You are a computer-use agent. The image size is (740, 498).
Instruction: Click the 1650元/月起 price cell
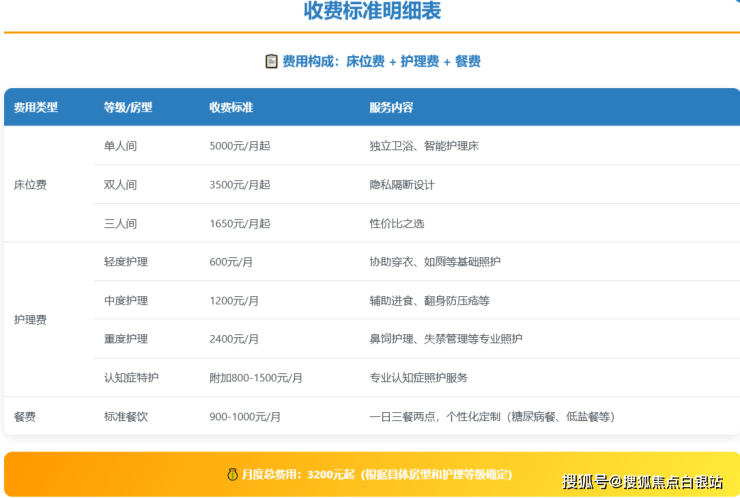(239, 223)
